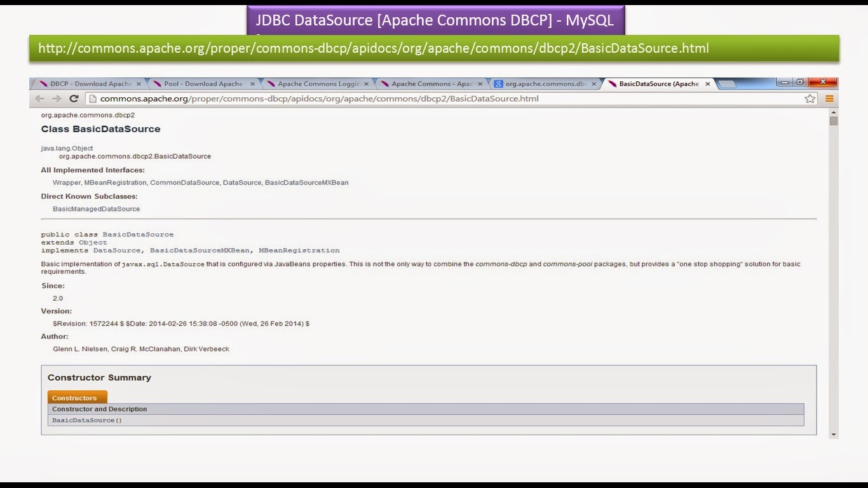The width and height of the screenshot is (868, 488).
Task: Close the DBCP - Download Apache tab
Action: click(x=139, y=84)
